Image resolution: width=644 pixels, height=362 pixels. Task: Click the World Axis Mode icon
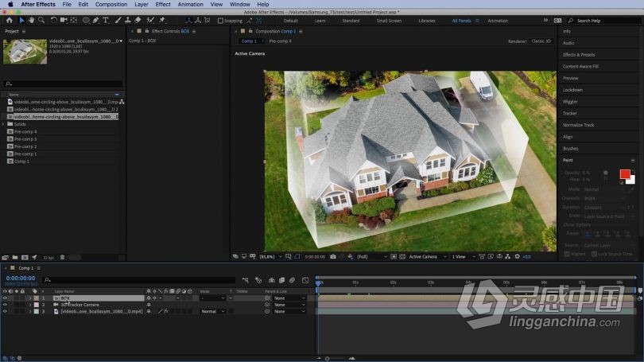point(197,20)
